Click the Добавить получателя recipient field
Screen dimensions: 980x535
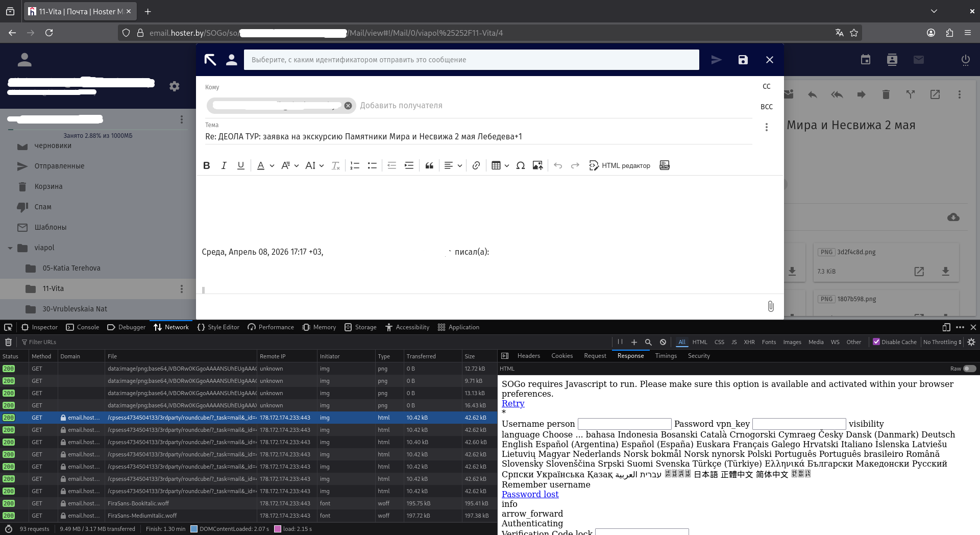coord(401,106)
